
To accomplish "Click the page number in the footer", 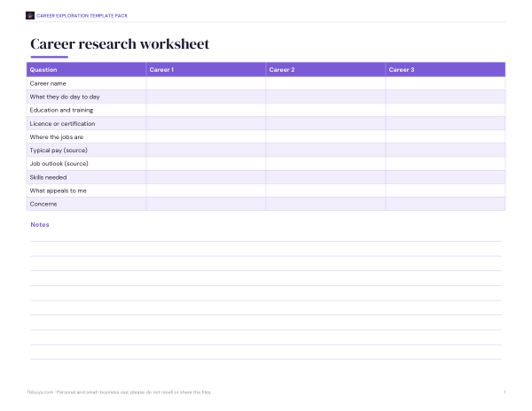I will pyautogui.click(x=505, y=392).
